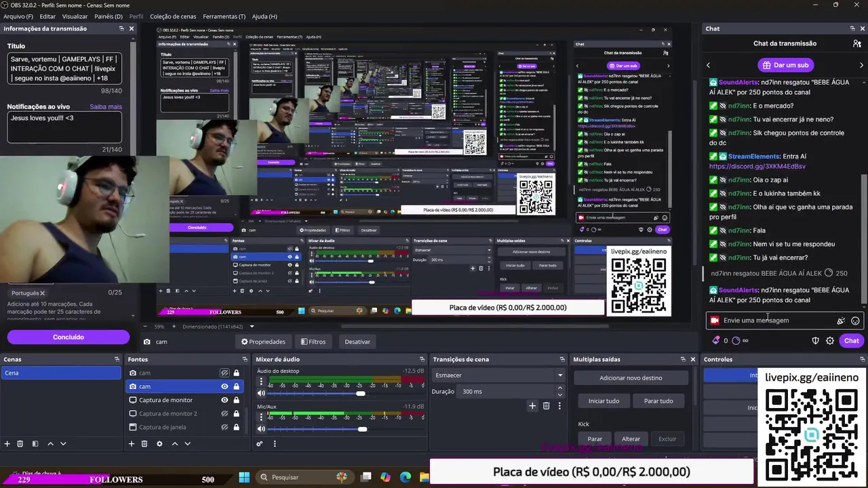868x488 pixels.
Task: Click Dar um sub button
Action: (785, 65)
